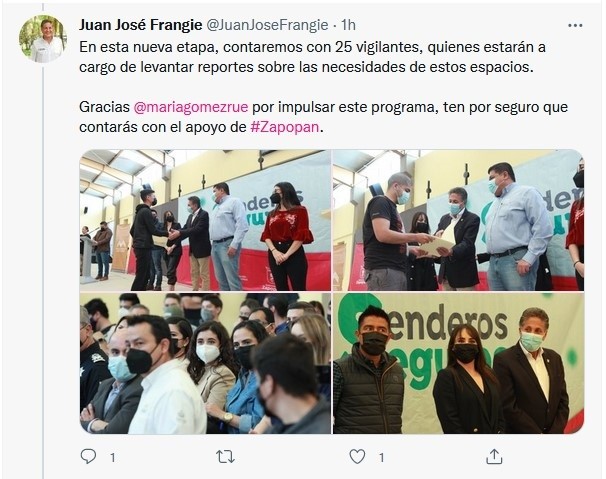This screenshot has width=606, height=479.
Task: Retweet this post using the retweet icon
Action: click(x=225, y=457)
